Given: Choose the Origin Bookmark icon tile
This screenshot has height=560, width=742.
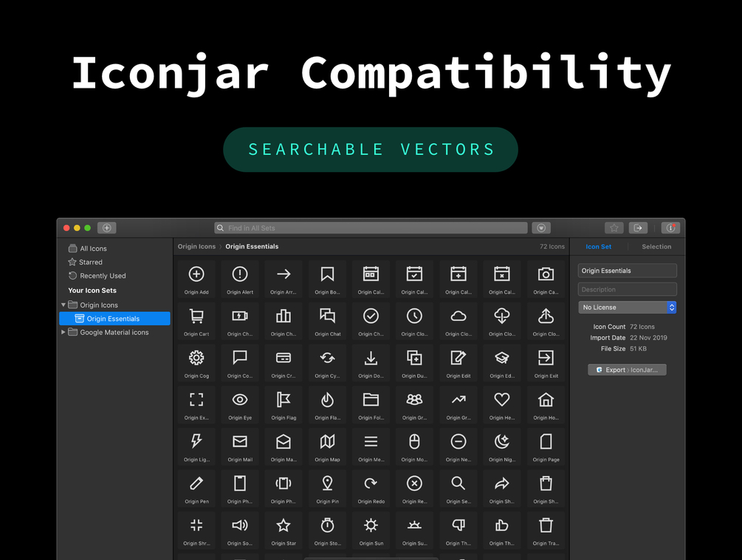Looking at the screenshot, I should pos(328,279).
